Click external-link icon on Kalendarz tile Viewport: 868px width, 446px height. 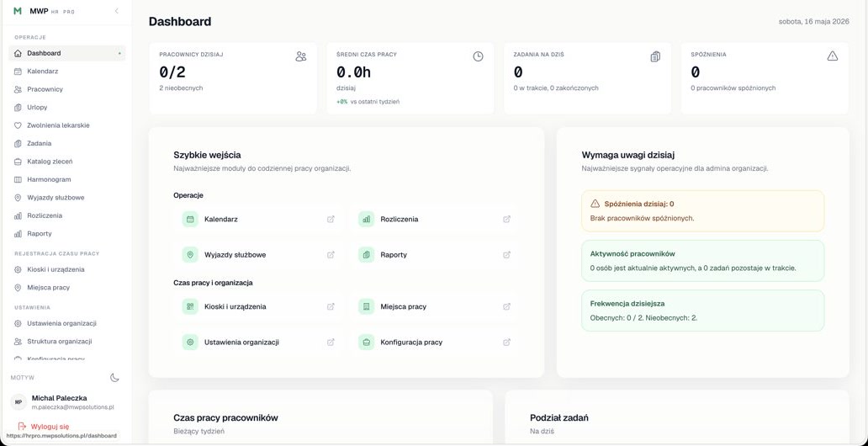tap(331, 220)
